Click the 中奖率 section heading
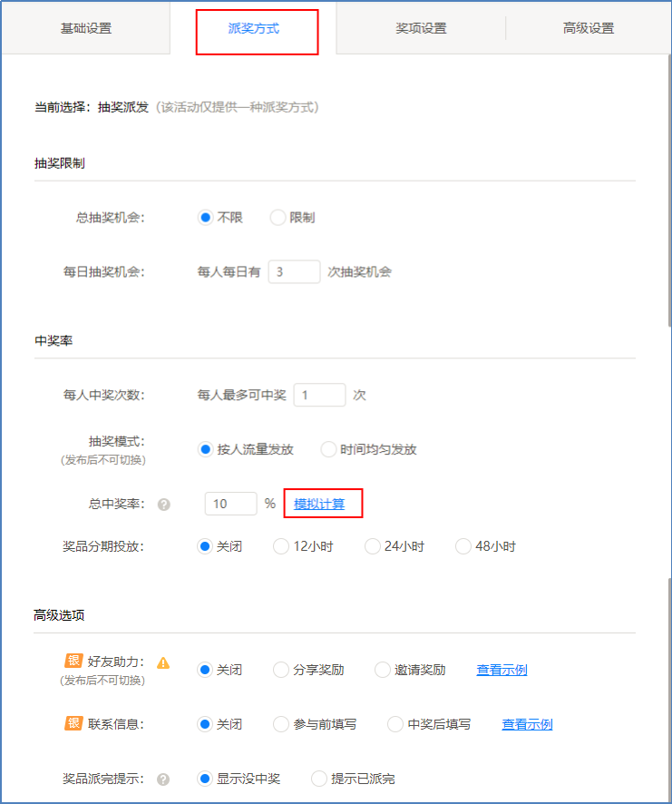The width and height of the screenshot is (672, 804). click(x=54, y=340)
